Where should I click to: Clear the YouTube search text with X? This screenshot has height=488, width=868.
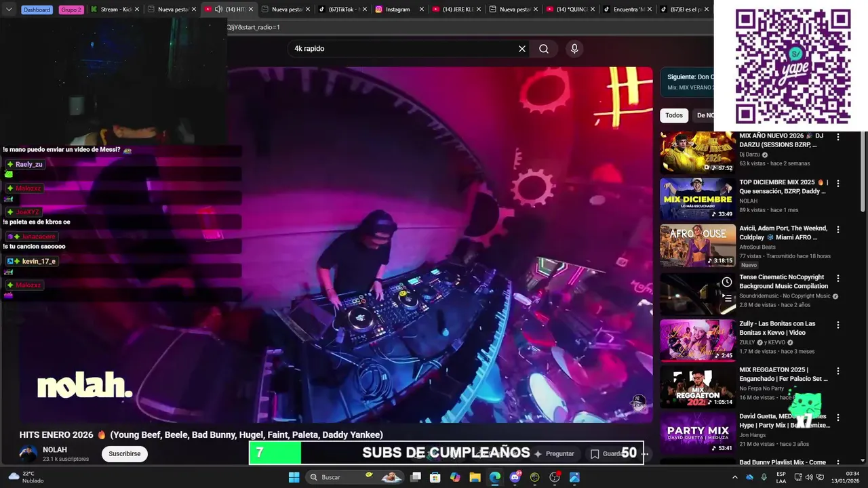[522, 49]
